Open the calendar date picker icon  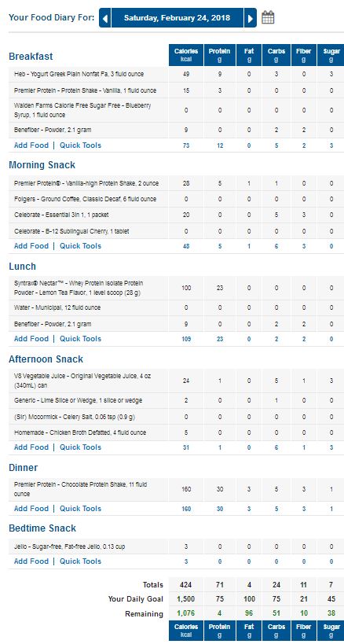pos(268,17)
